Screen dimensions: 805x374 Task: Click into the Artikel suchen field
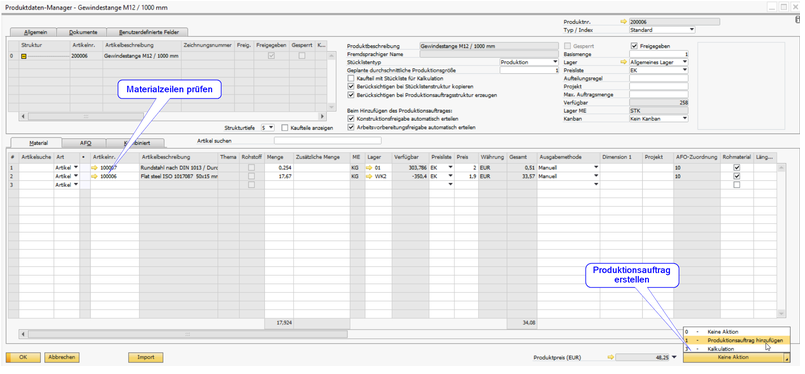tap(328, 140)
